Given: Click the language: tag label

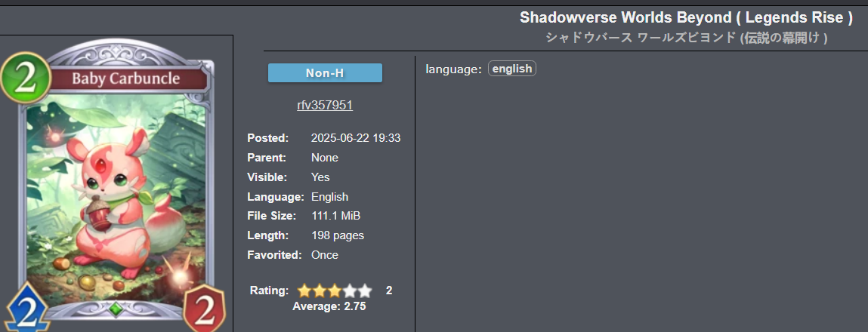Looking at the screenshot, I should tap(454, 69).
